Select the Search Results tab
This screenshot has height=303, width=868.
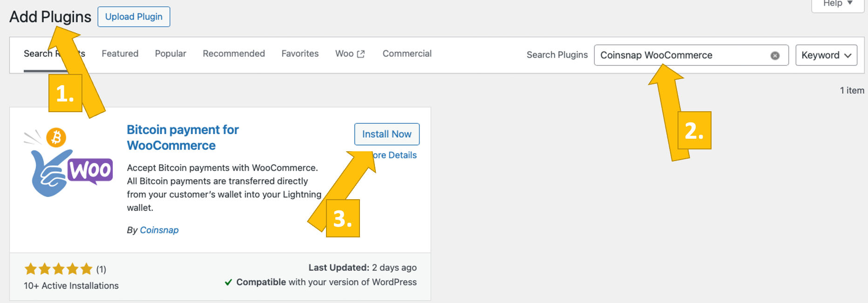point(37,54)
